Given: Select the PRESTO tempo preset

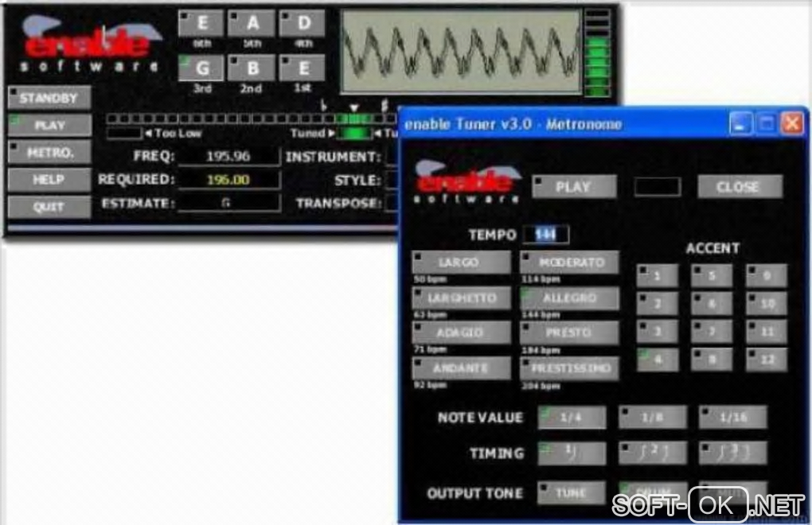Looking at the screenshot, I should pyautogui.click(x=569, y=332).
